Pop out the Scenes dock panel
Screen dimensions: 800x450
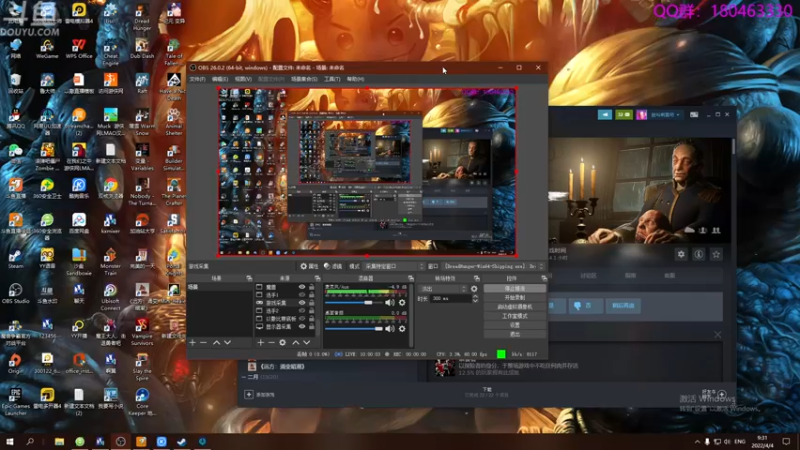[x=249, y=279]
